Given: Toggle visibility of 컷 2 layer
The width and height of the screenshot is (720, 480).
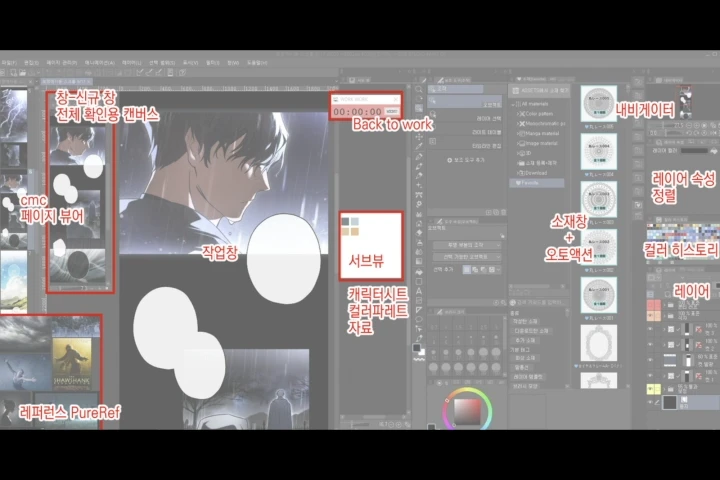Looking at the screenshot, I should coord(650,344).
